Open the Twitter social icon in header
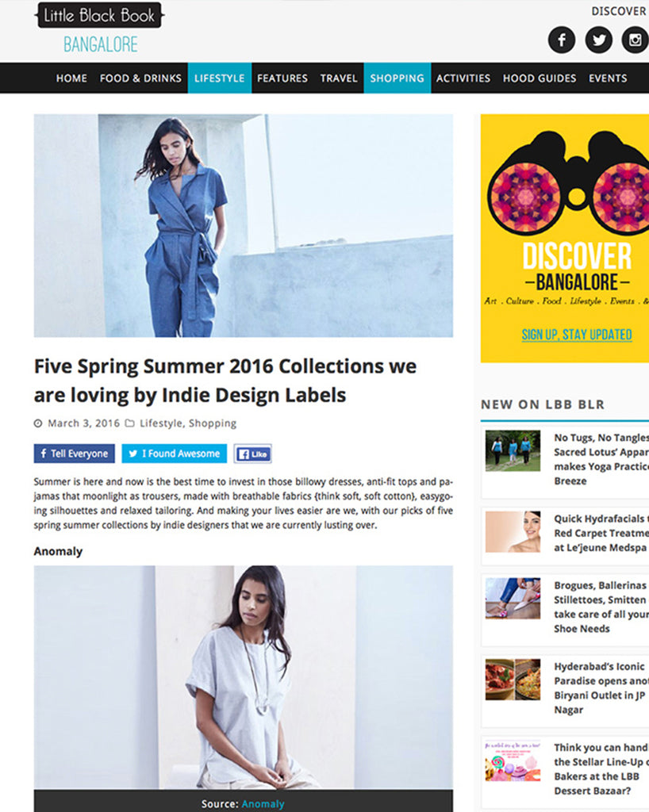The width and height of the screenshot is (649, 812). 599,40
